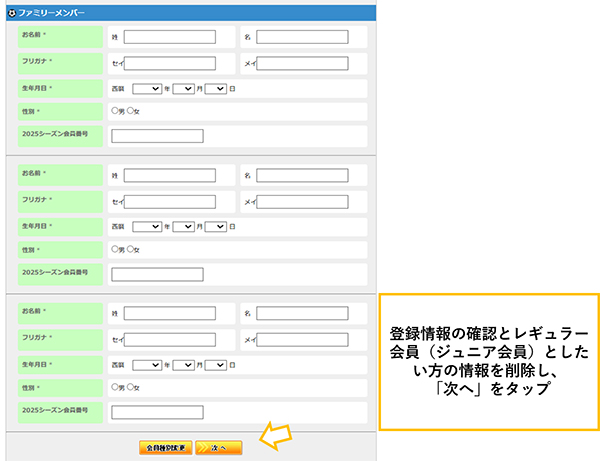The height and width of the screenshot is (461, 600).
Task: Focus the 名 field of first member
Action: (302, 37)
